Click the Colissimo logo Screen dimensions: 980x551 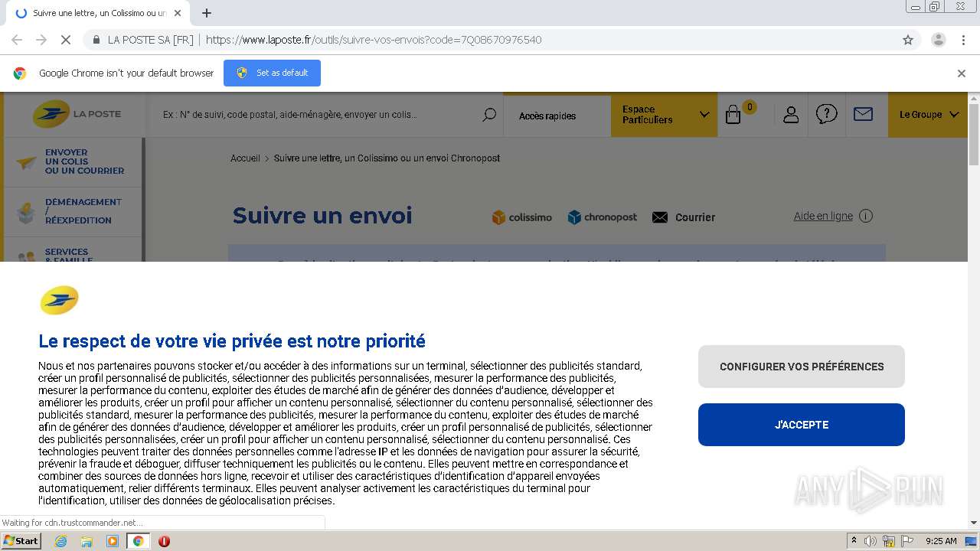pos(521,217)
